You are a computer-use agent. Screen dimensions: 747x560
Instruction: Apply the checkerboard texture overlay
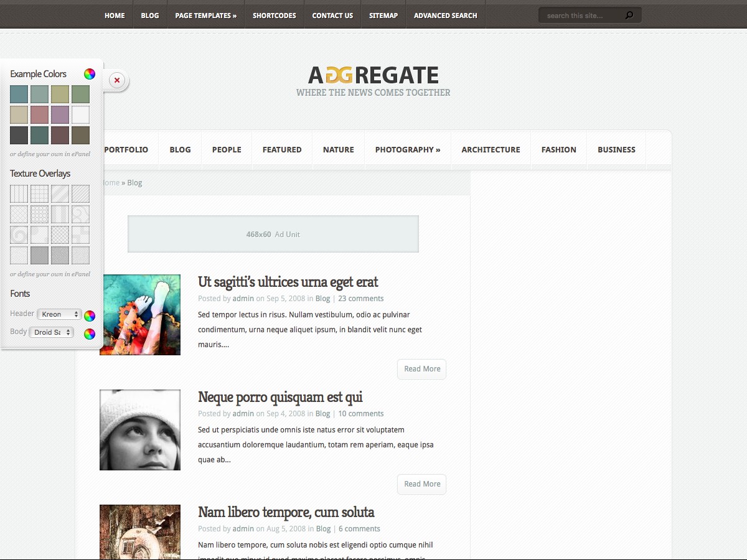point(60,235)
